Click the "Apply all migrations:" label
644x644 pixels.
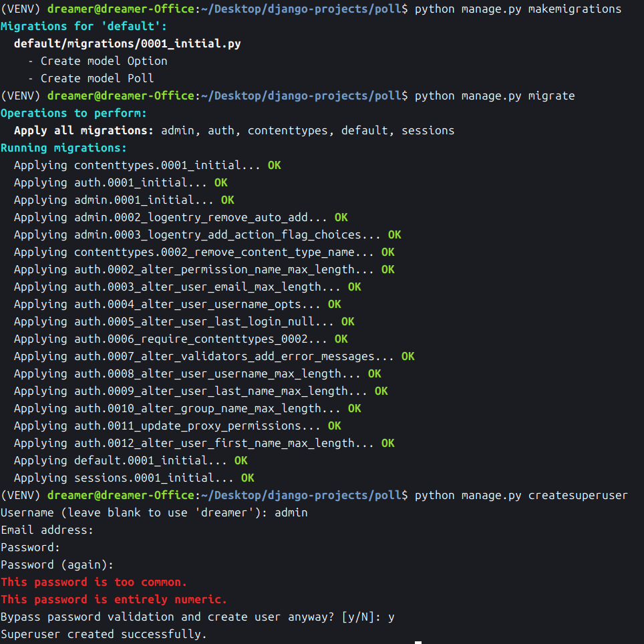tap(84, 131)
